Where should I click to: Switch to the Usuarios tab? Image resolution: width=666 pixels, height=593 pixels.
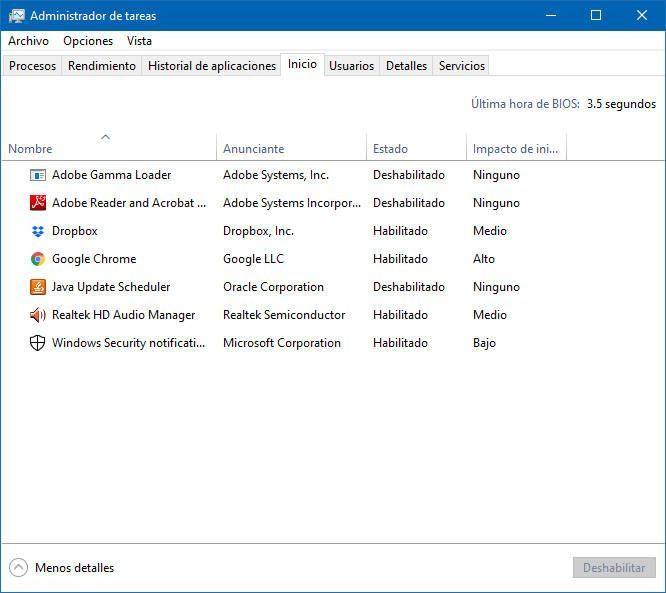[351, 66]
